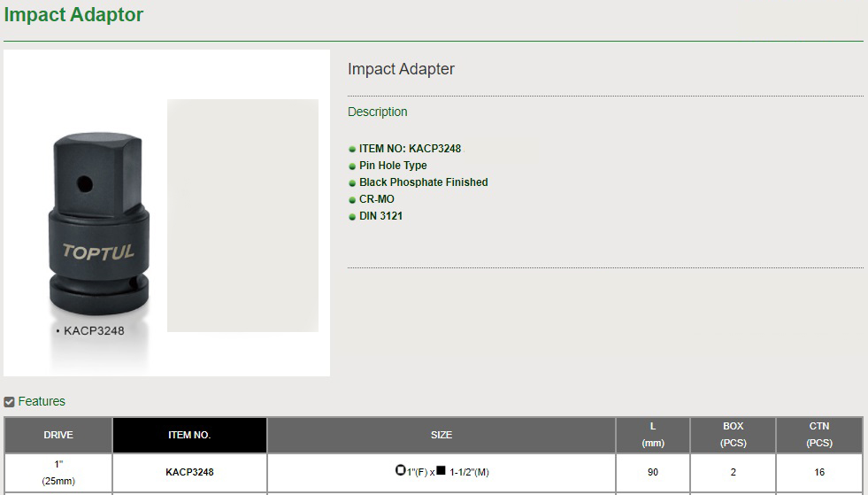
Task: Click the green bullet beside Pin Hole Type
Action: [352, 166]
